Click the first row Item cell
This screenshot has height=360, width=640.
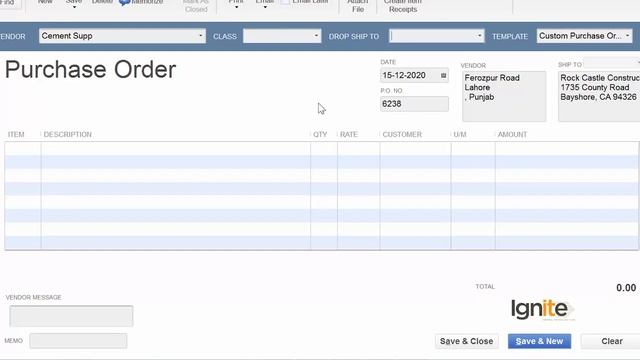(x=23, y=149)
